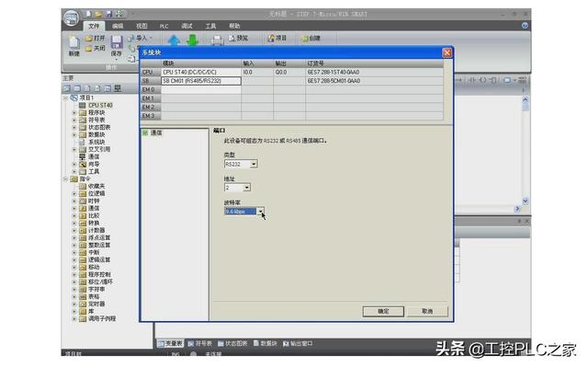The width and height of the screenshot is (588, 368).
Task: Click the editor vertical scrollbar down arrow
Action: click(525, 201)
